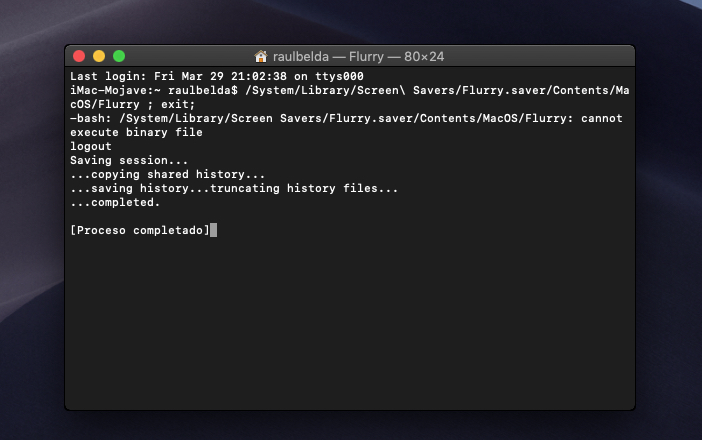The width and height of the screenshot is (702, 440).
Task: Click the window title 'raulbelda — Flurry — 80×24'
Action: coord(358,57)
